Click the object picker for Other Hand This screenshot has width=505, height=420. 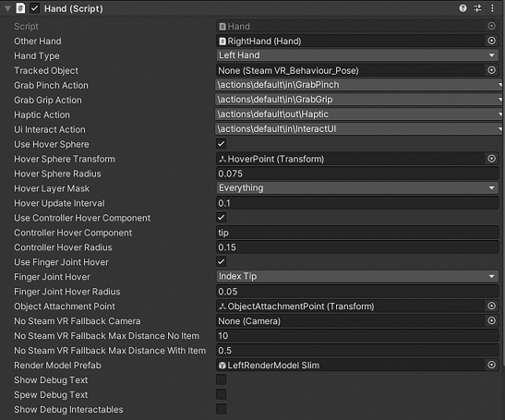click(x=491, y=41)
